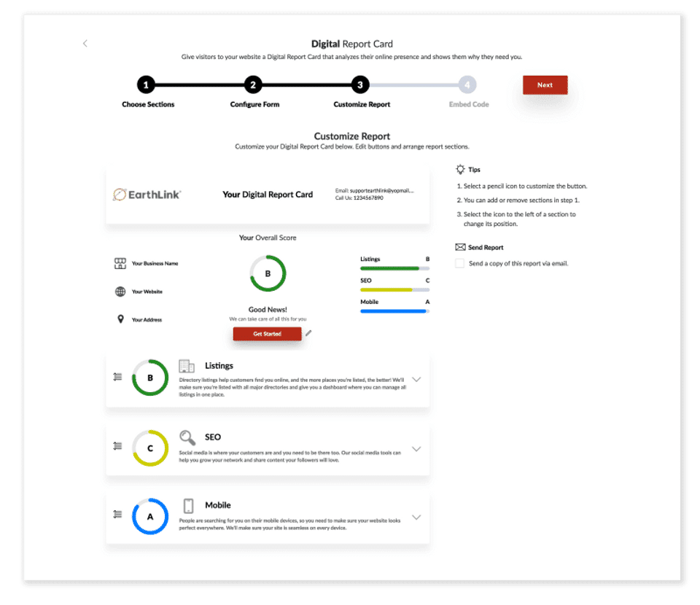Open the Choose Sections step label
The height and width of the screenshot is (605, 700).
click(x=148, y=104)
